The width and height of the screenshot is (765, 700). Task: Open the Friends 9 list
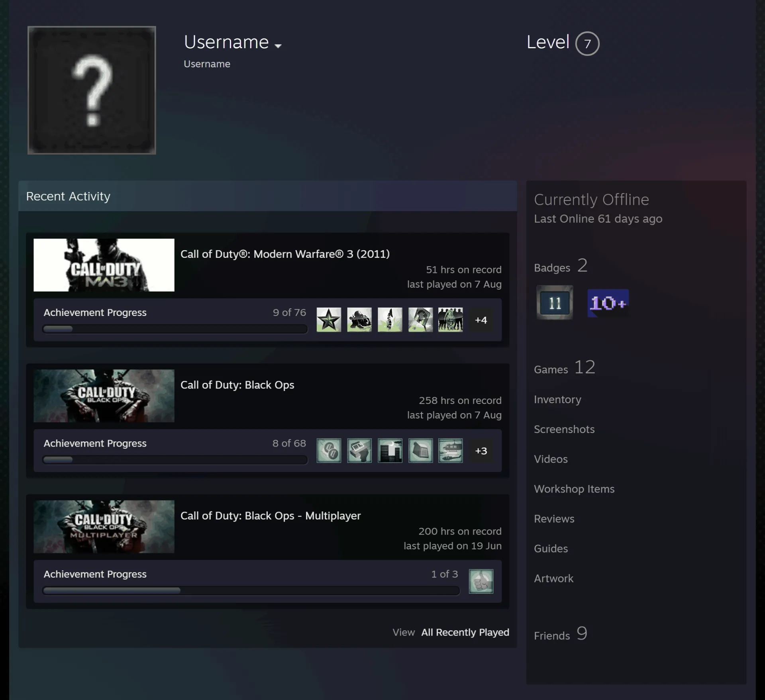tap(561, 633)
